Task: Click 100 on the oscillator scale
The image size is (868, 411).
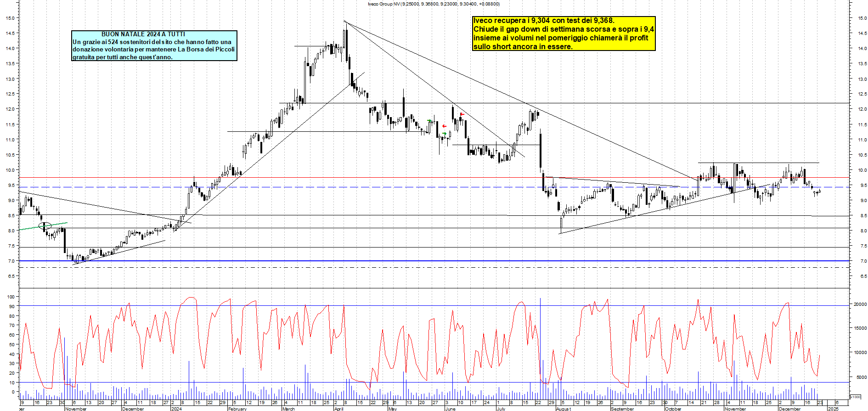Action: point(11,297)
